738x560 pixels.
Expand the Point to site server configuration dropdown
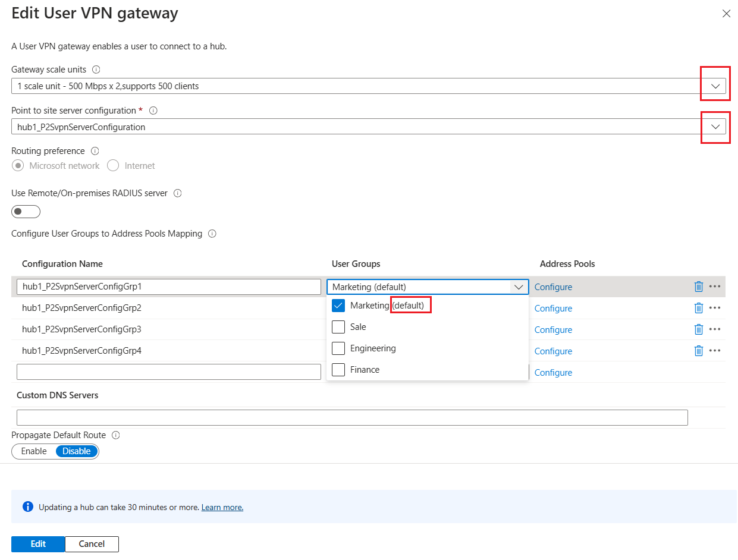715,127
